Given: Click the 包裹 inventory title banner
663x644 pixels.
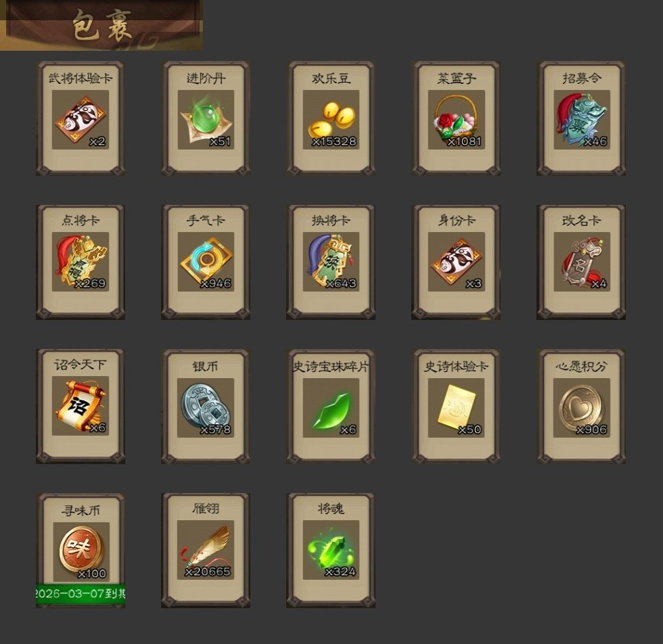Looking at the screenshot, I should [x=101, y=26].
